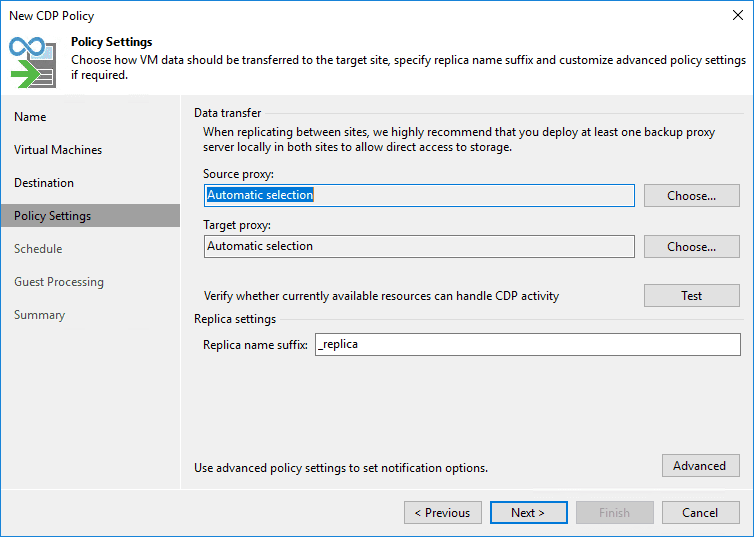
Task: Open the Guest Processing step
Action: 59,282
